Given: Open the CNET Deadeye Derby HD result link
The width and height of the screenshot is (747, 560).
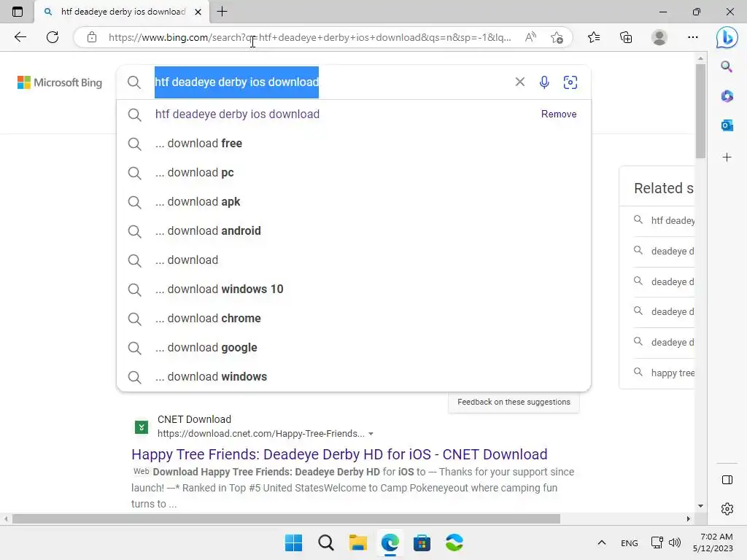Looking at the screenshot, I should click(339, 454).
